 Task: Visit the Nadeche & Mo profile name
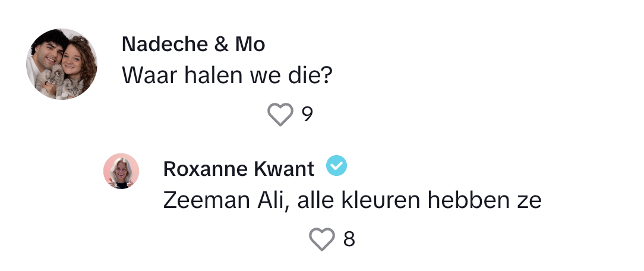193,45
